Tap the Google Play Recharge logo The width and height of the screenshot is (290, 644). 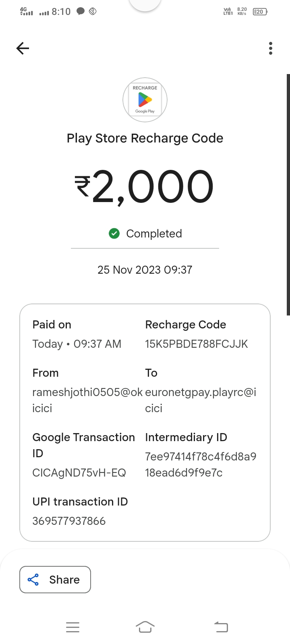click(x=145, y=100)
